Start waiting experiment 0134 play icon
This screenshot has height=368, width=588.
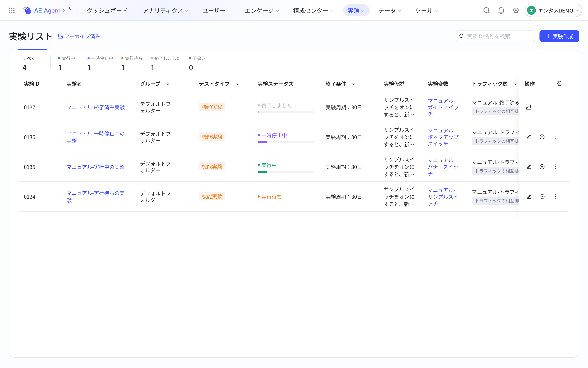[x=542, y=196]
